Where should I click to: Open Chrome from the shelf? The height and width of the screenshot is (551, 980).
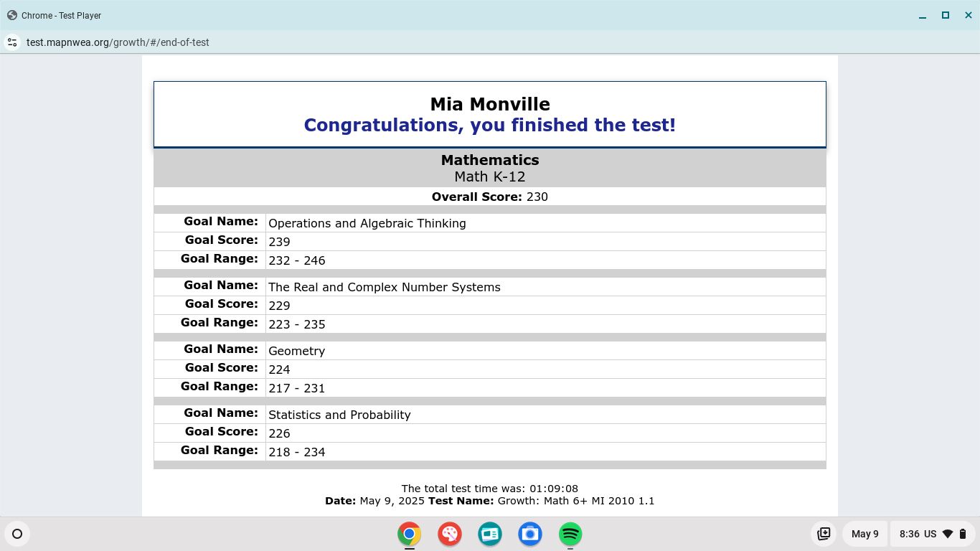[410, 534]
